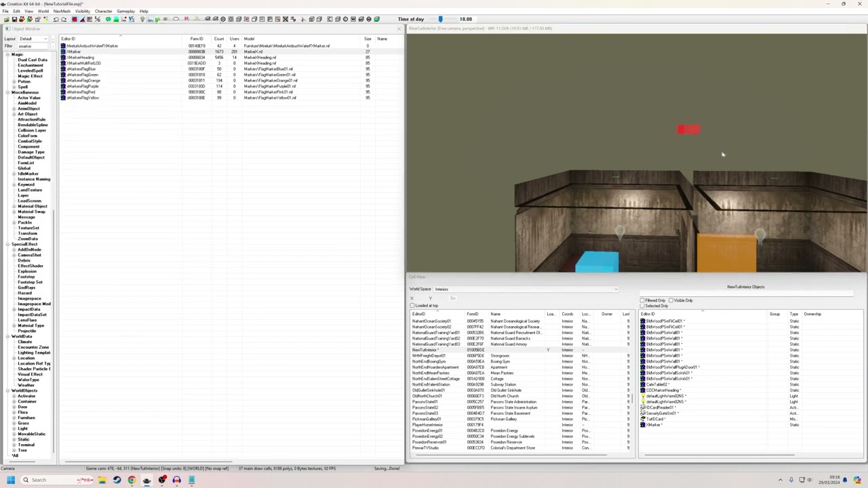Sort by Count column header
Image resolution: width=868 pixels, height=488 pixels.
[218, 39]
